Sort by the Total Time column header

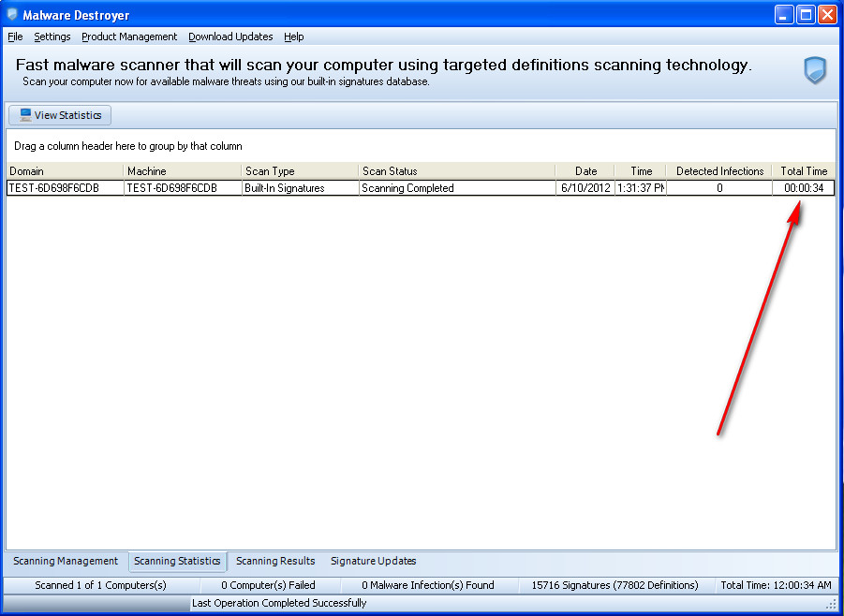point(804,171)
